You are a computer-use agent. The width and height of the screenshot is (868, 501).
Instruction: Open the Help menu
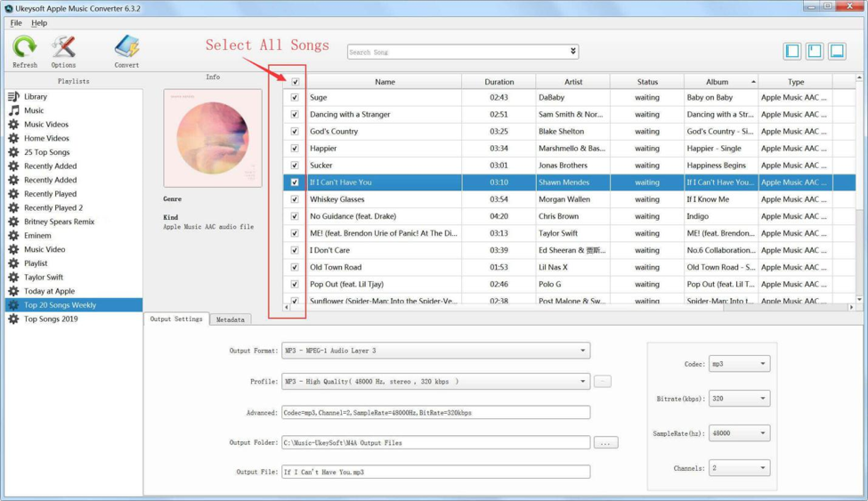pyautogui.click(x=39, y=23)
